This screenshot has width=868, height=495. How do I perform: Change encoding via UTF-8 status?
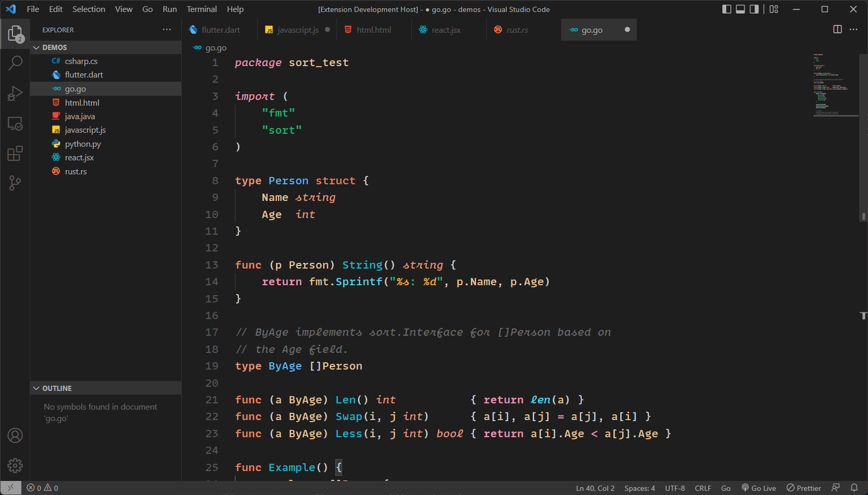675,488
